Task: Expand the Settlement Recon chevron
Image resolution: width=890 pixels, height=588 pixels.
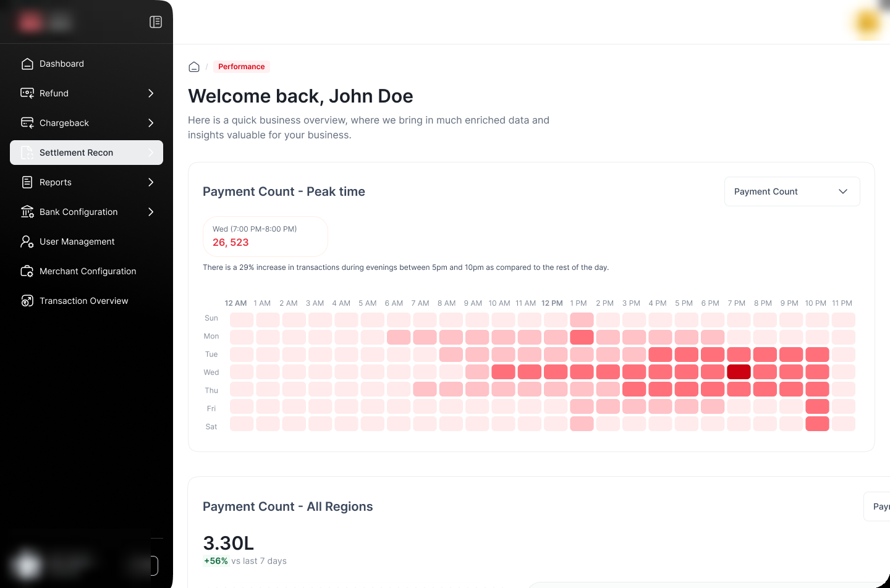Action: coord(151,153)
